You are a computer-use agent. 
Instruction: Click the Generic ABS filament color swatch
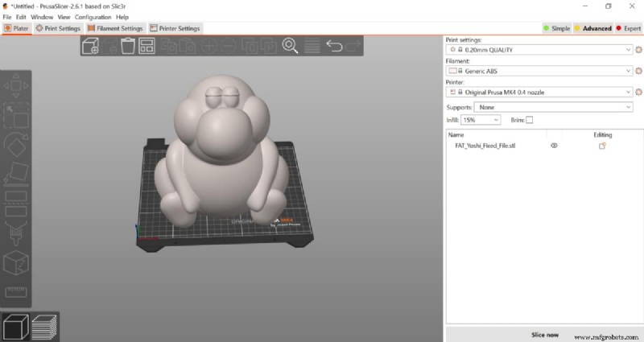(x=452, y=71)
